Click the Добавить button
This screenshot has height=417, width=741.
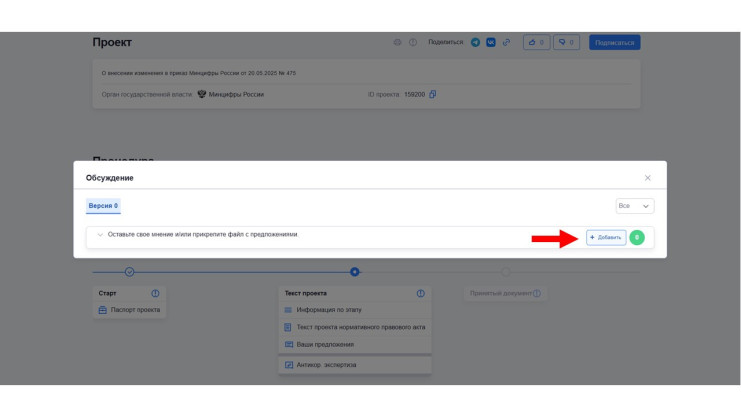click(x=606, y=237)
